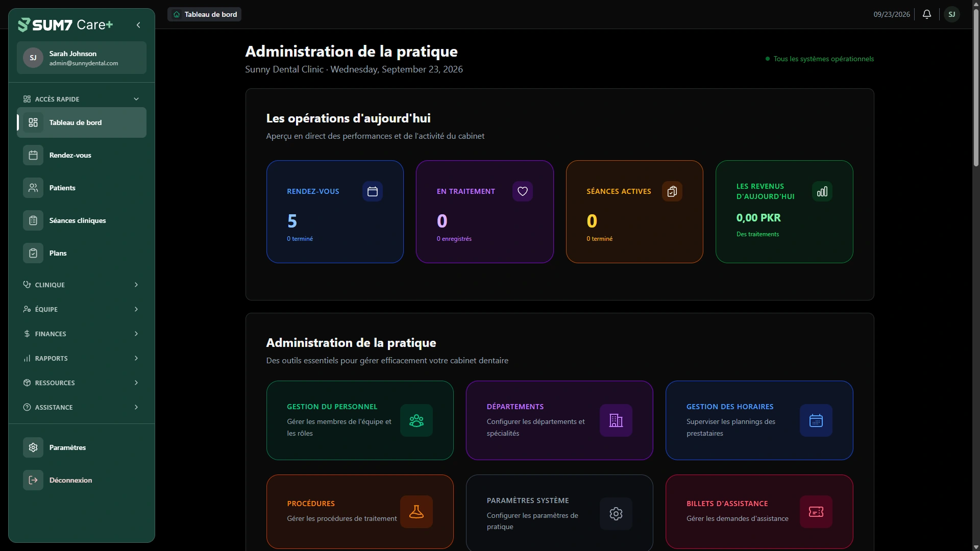Click the Tableau de bord breadcrumb tab
The height and width of the screenshot is (551, 980).
tap(204, 14)
